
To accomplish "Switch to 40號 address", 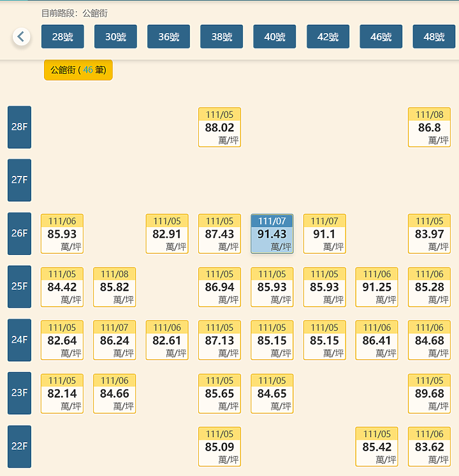I will pyautogui.click(x=275, y=37).
